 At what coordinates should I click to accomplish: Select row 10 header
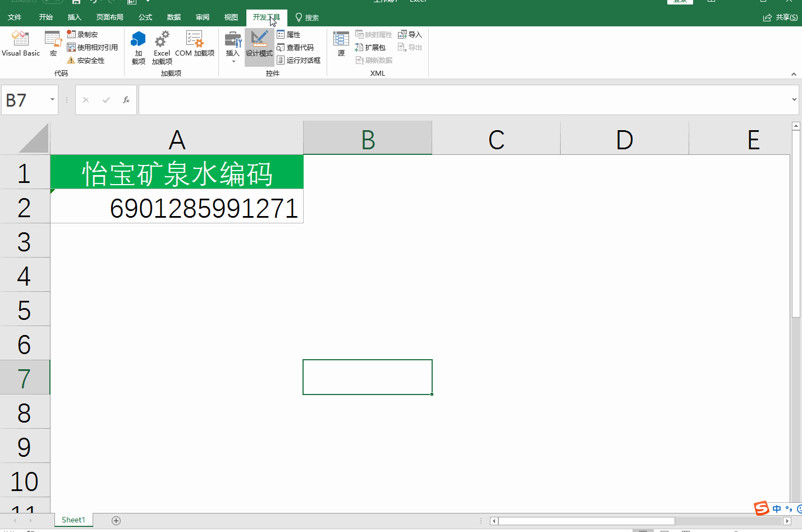point(25,480)
